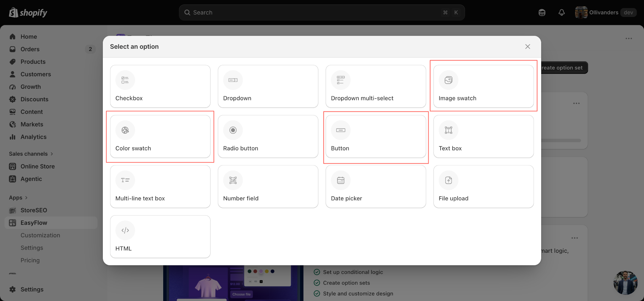Select the Multi-line text box icon

pyautogui.click(x=125, y=180)
